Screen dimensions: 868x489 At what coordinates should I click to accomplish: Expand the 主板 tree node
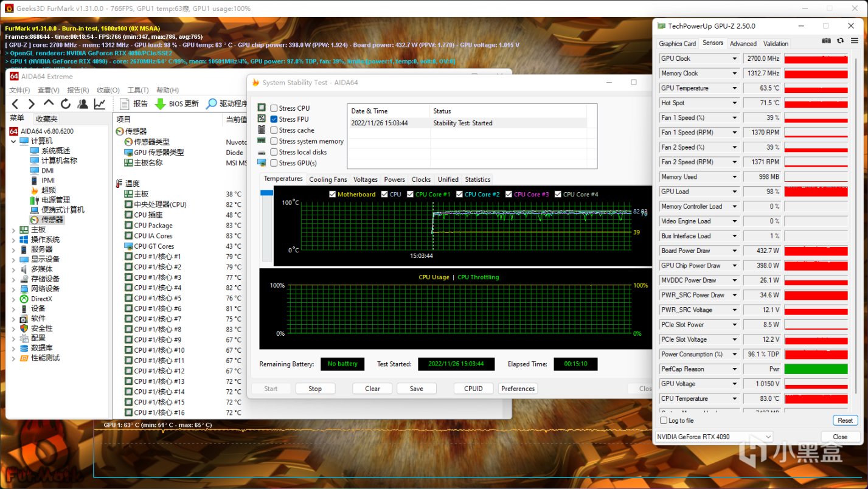pos(14,230)
